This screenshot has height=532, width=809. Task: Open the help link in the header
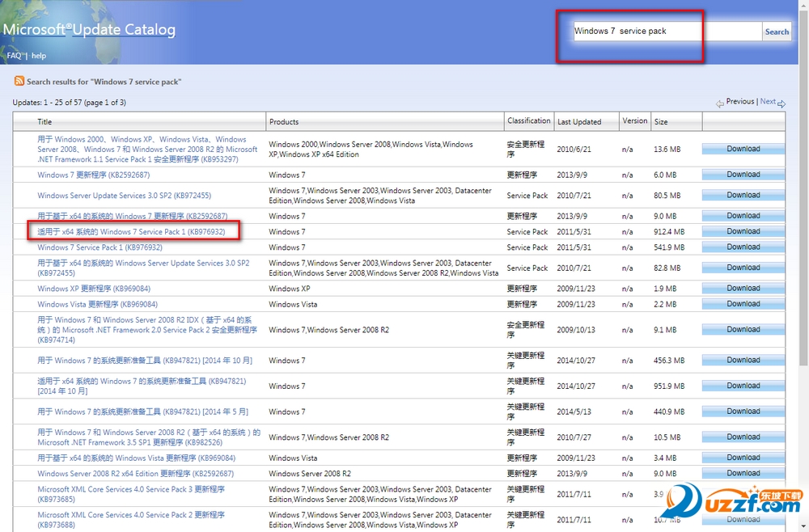point(39,56)
